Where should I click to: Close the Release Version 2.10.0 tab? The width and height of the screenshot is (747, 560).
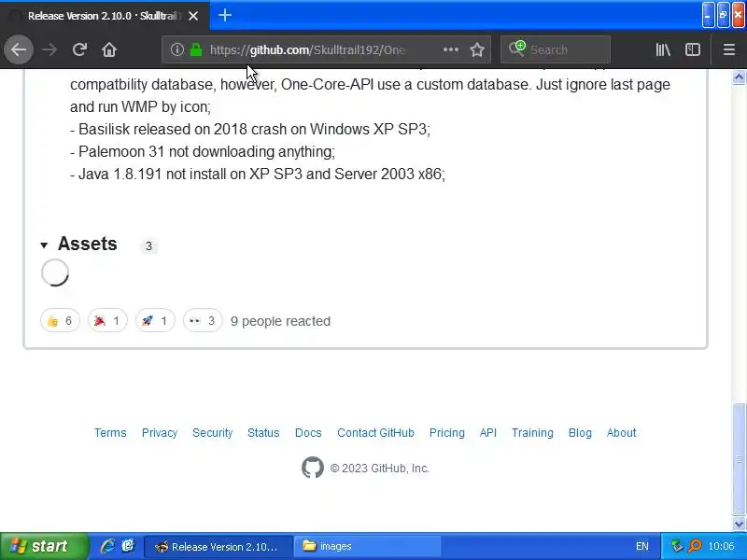tap(193, 16)
